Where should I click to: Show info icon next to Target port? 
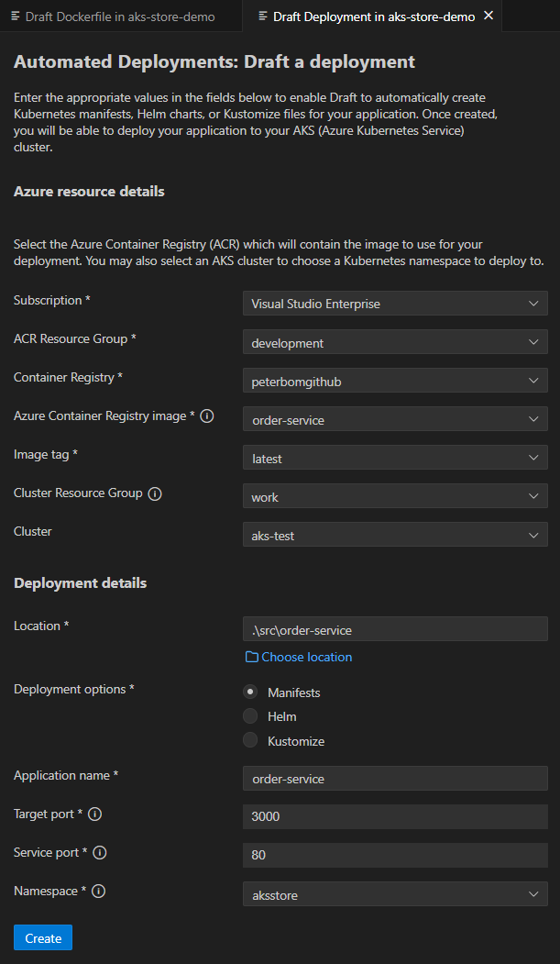(94, 814)
